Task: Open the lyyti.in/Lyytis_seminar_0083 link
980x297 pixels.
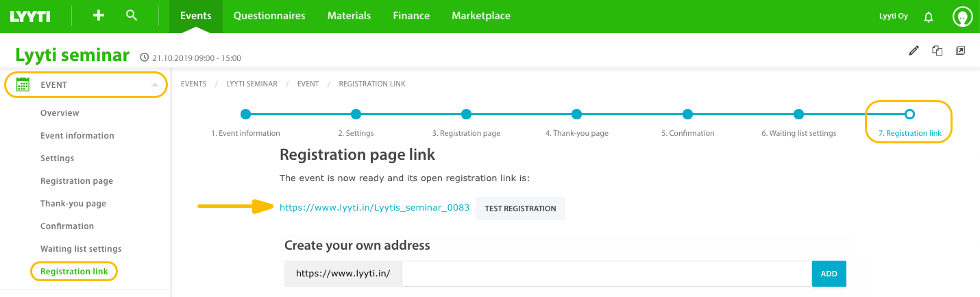Action: click(374, 208)
